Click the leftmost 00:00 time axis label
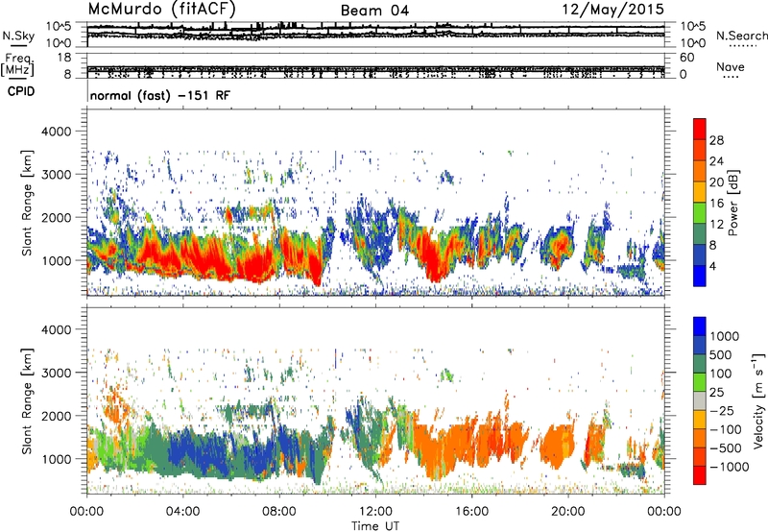Image resolution: width=768 pixels, height=532 pixels. pos(87,512)
